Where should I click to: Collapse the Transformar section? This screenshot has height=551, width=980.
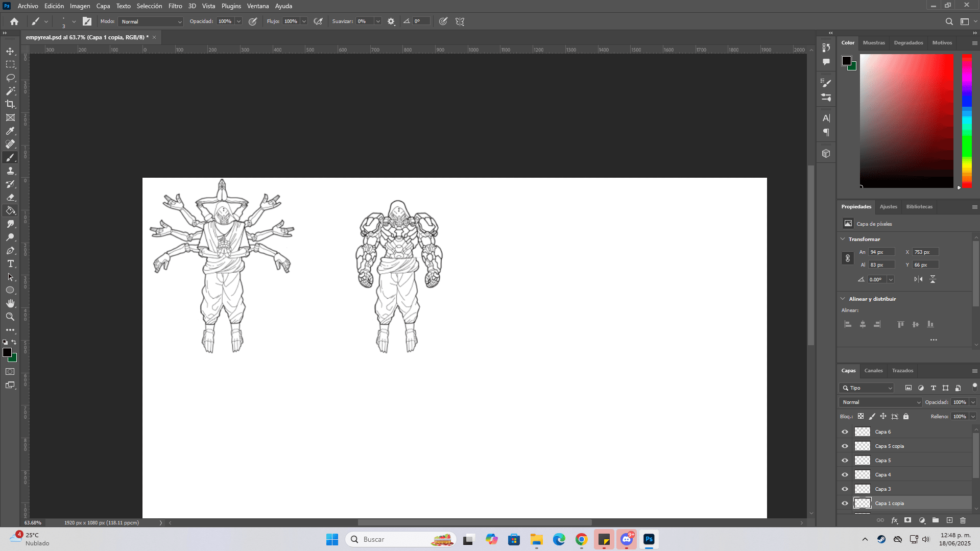point(843,239)
